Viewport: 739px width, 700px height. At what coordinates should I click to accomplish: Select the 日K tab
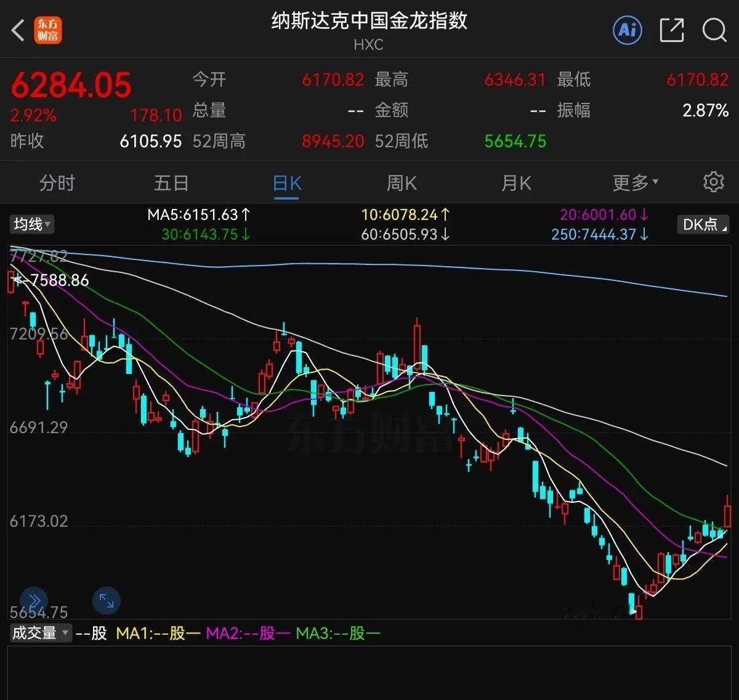click(x=287, y=183)
